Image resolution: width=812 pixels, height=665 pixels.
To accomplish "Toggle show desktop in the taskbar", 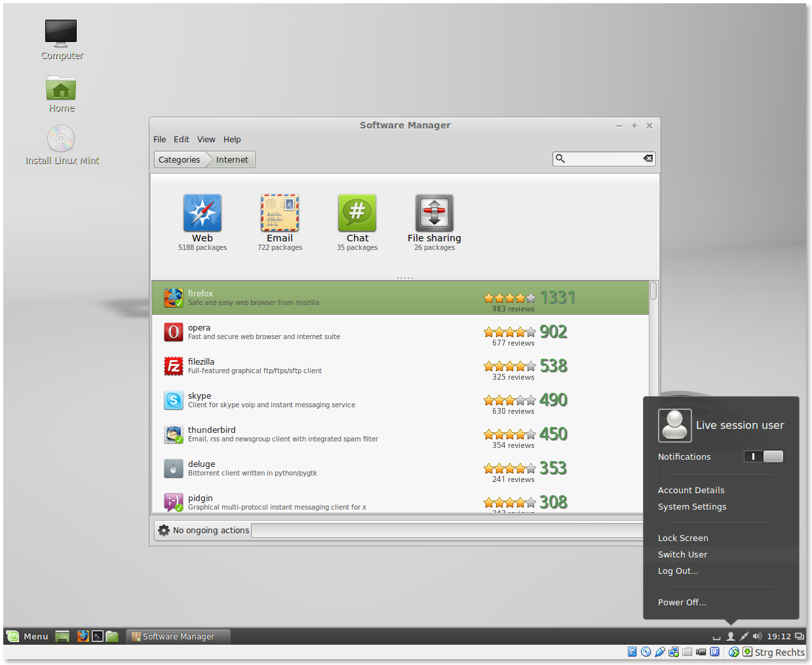I will pyautogui.click(x=62, y=635).
